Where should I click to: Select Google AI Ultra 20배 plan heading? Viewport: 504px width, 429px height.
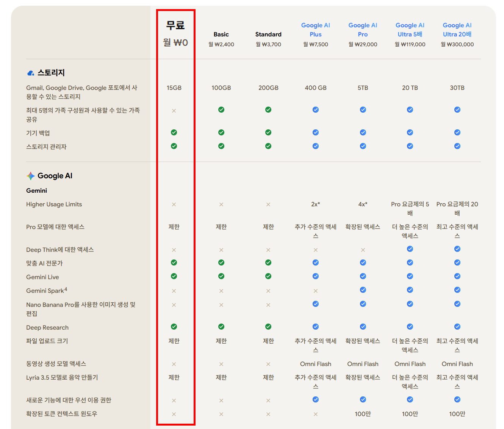[x=457, y=30]
